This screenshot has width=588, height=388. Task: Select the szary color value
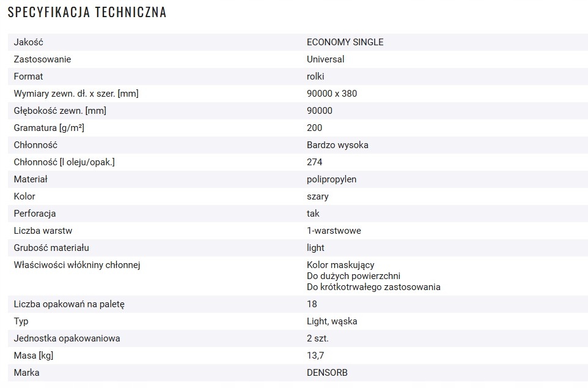(317, 196)
